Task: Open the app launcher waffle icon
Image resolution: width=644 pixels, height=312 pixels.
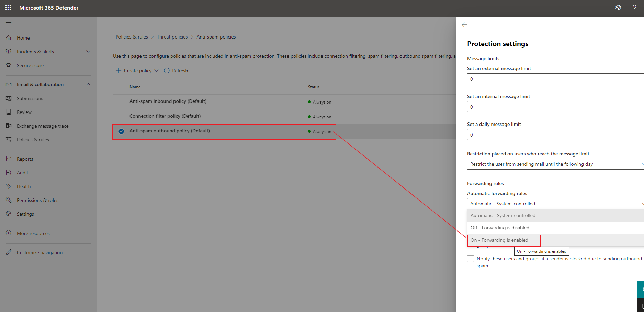Action: 8,8
